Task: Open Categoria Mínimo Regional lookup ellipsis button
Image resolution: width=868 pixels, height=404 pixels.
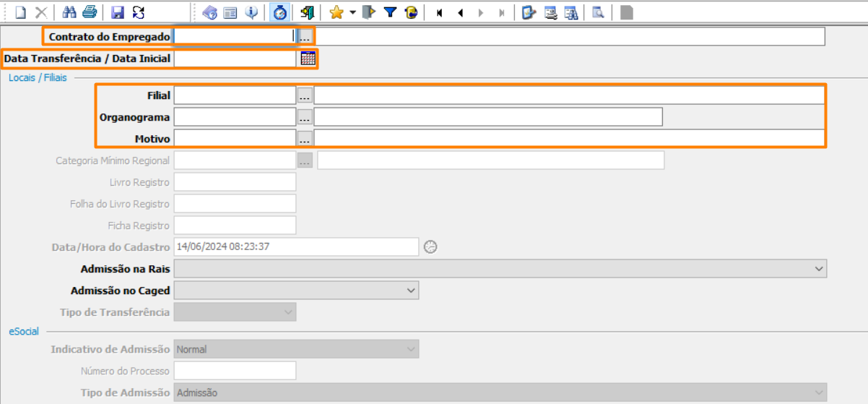Action: (x=305, y=160)
